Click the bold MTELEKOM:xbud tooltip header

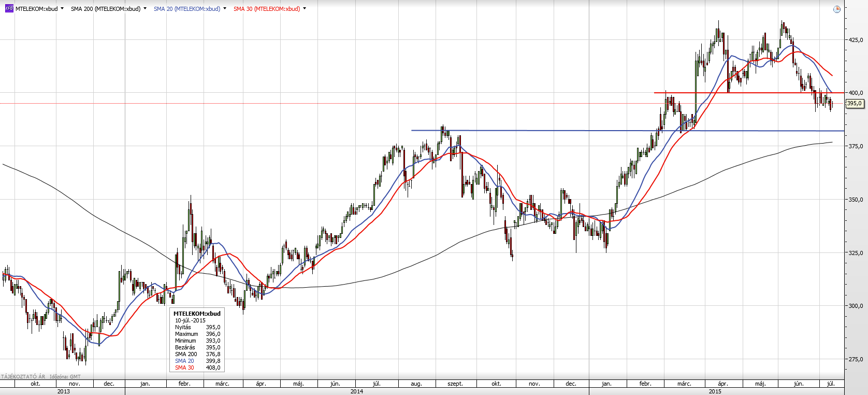[x=197, y=314]
